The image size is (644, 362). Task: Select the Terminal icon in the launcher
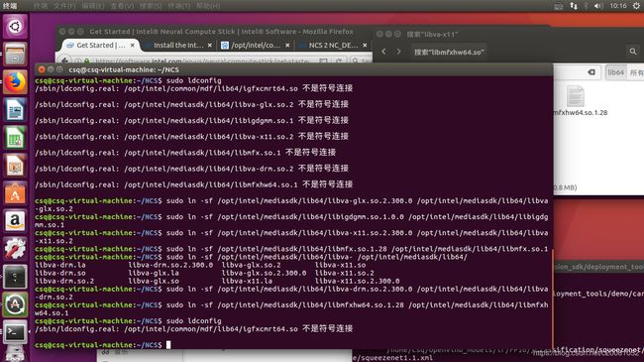[15, 332]
